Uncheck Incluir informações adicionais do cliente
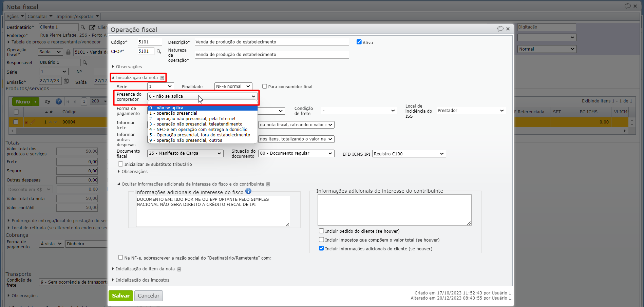The image size is (644, 307). (321, 249)
